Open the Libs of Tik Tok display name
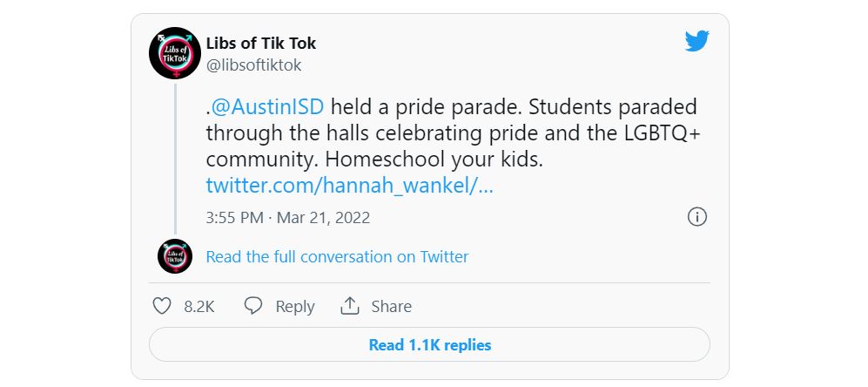The image size is (868, 387). (x=260, y=44)
